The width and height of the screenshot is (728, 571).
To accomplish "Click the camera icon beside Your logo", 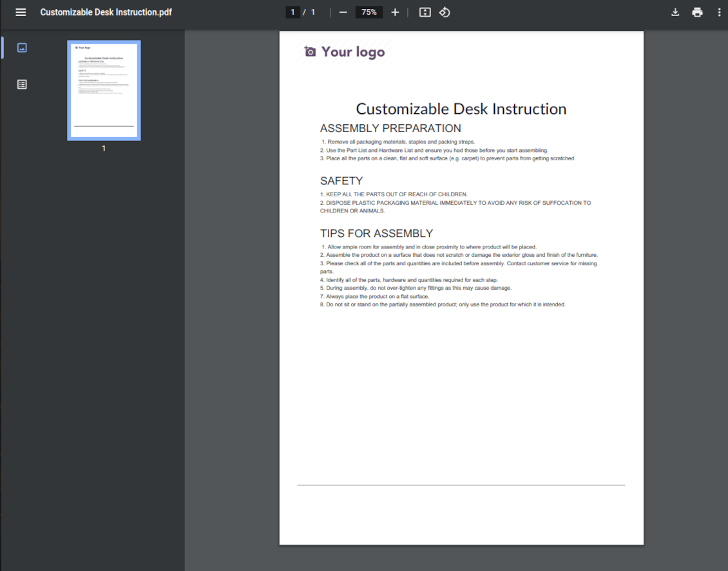I will (x=310, y=52).
